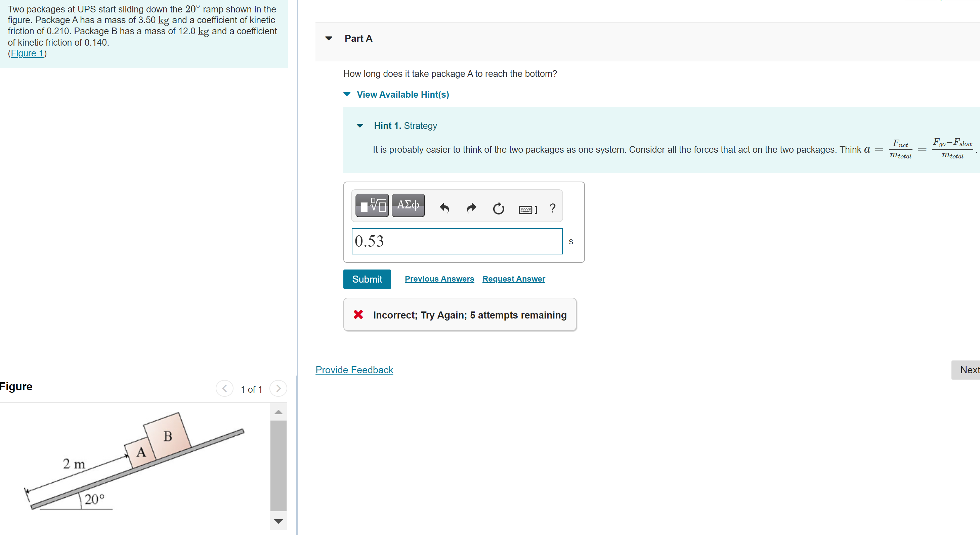Click the Provide Feedback link
The image size is (980, 536).
click(x=354, y=370)
